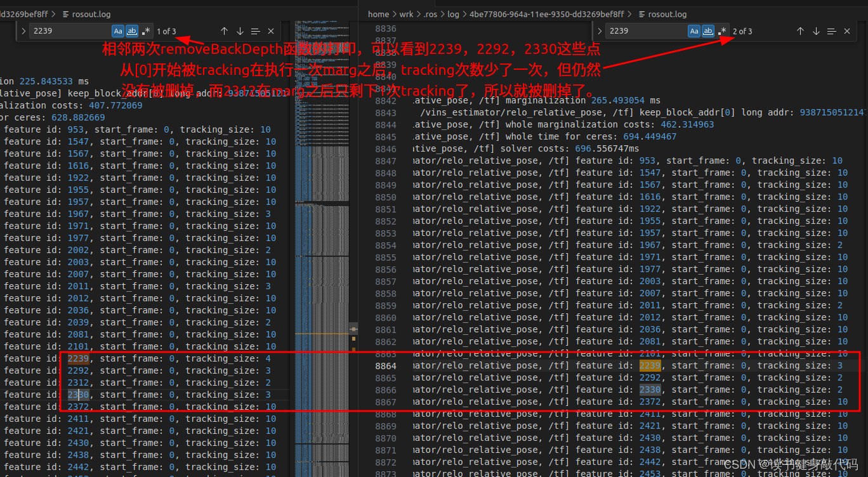This screenshot has width=868, height=477.
Task: Click highlighted feature id 2239 in right editor
Action: (650, 365)
